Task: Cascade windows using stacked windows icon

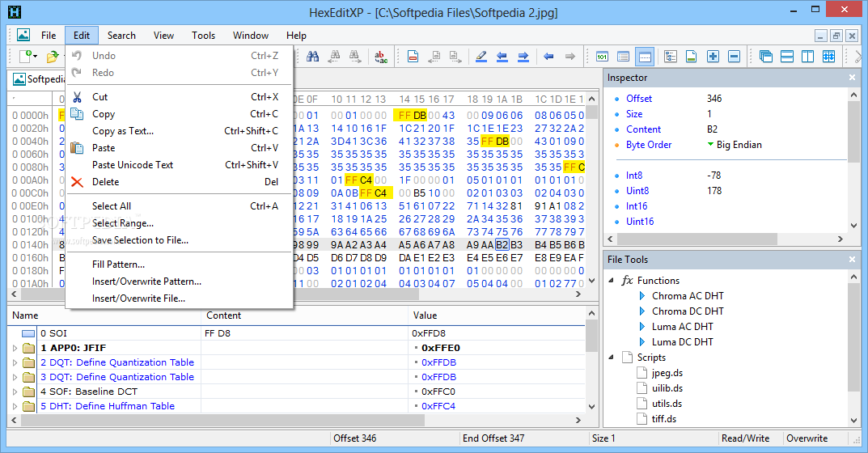Action: coord(765,57)
